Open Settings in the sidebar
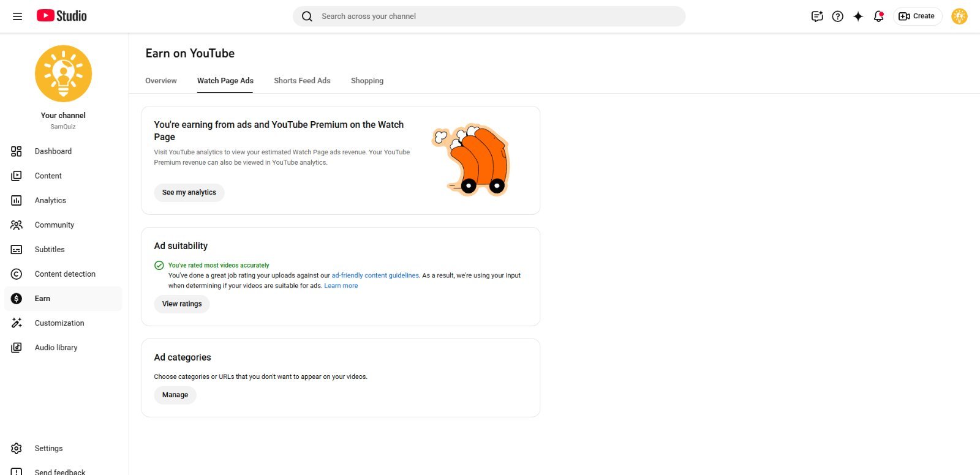The width and height of the screenshot is (980, 475). click(63, 448)
